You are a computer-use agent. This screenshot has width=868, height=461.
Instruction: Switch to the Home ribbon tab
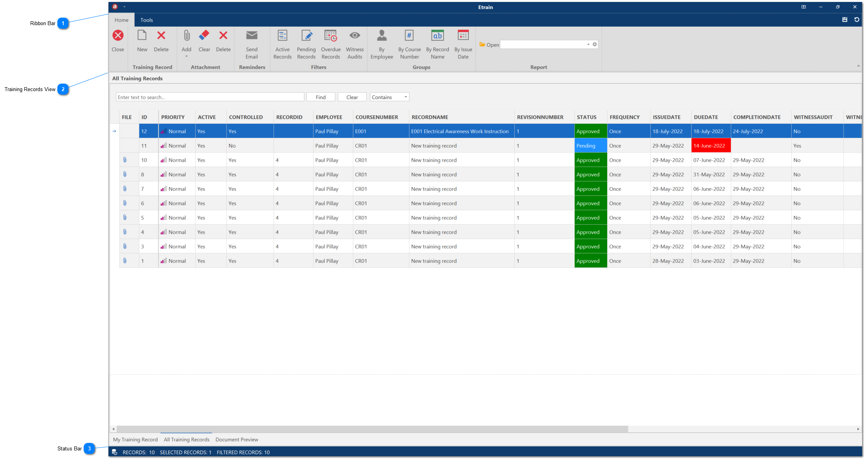(x=121, y=20)
